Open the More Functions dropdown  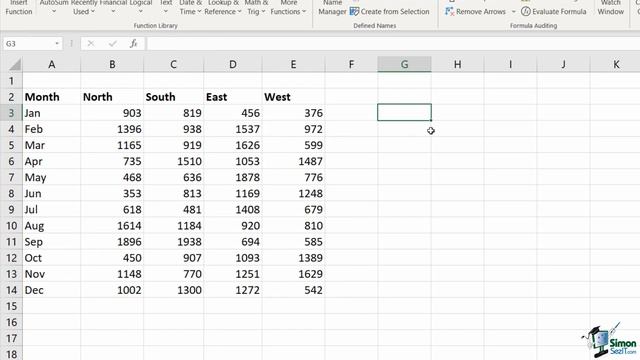(x=304, y=11)
